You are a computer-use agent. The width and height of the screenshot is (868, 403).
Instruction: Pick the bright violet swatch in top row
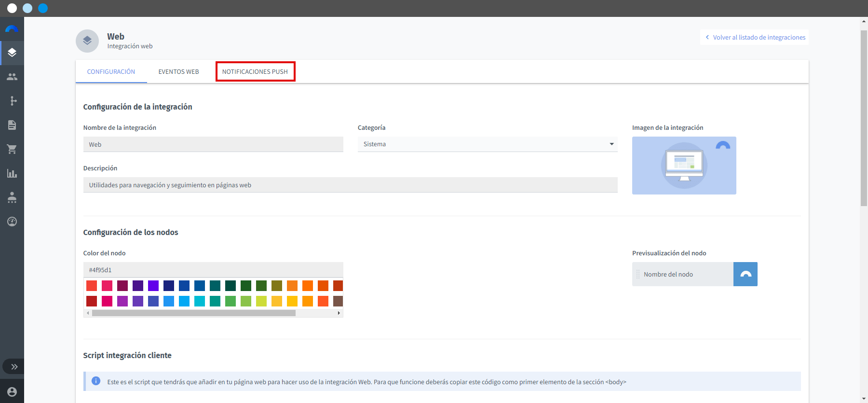click(153, 286)
